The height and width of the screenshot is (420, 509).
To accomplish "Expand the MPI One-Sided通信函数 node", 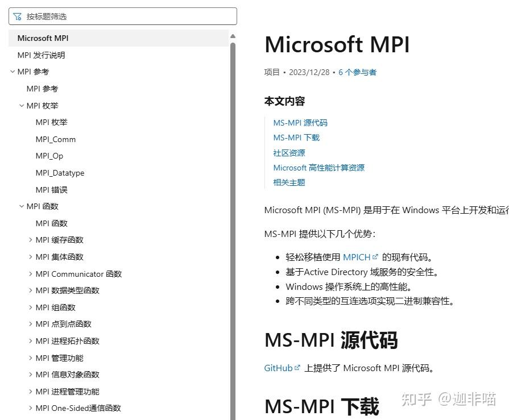I will (30, 408).
